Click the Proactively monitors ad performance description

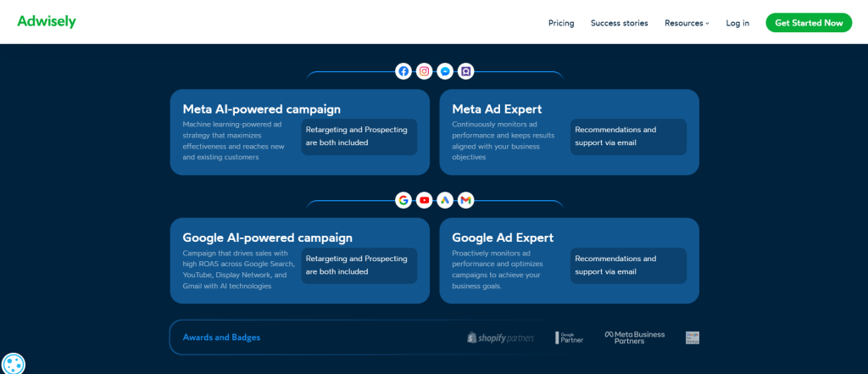click(x=498, y=270)
